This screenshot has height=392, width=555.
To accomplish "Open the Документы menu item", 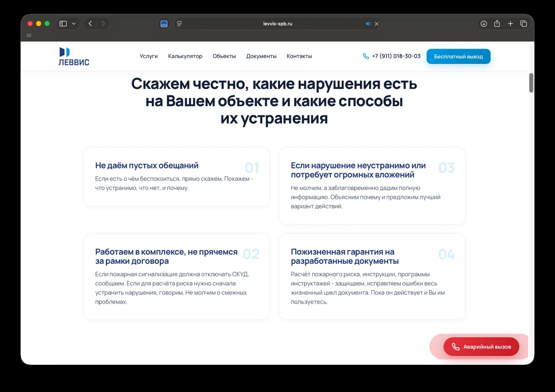I will click(x=261, y=56).
